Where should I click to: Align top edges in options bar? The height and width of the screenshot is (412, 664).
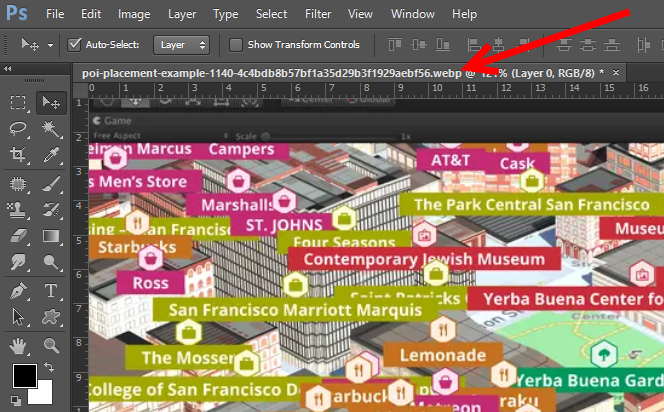(395, 44)
